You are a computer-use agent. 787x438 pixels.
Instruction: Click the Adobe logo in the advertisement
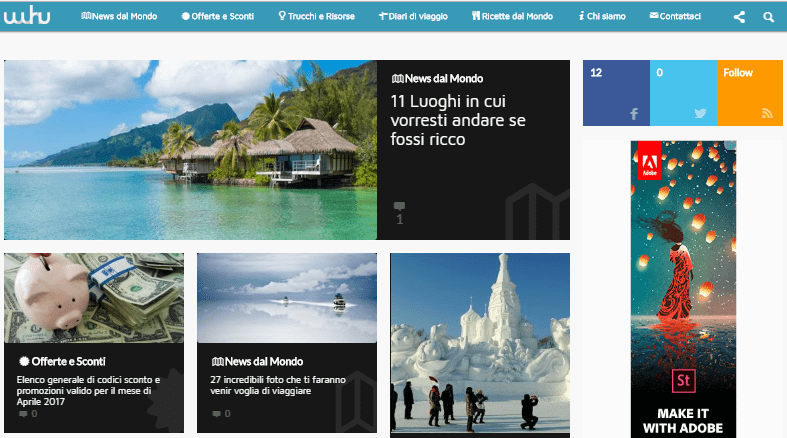(x=649, y=161)
